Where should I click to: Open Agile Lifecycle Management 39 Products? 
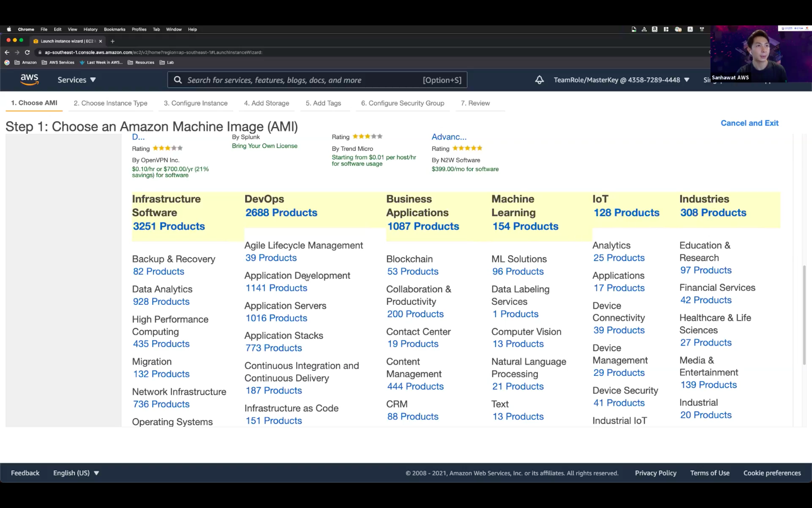271,258
